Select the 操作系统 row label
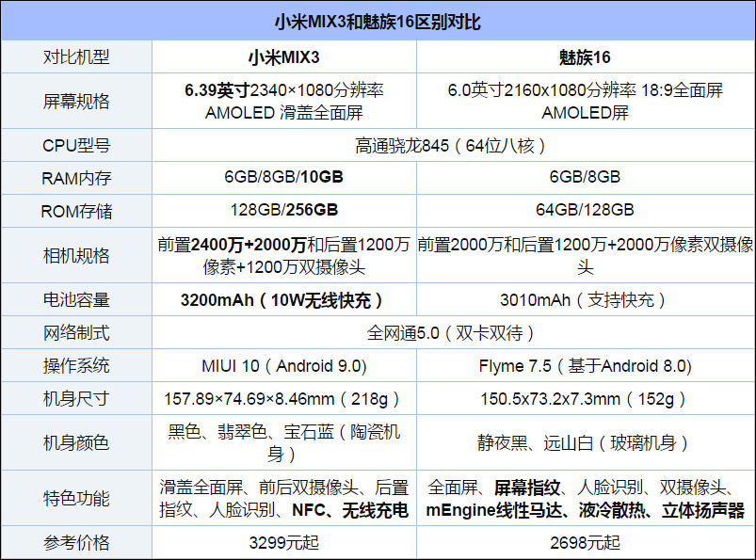 pyautogui.click(x=76, y=366)
